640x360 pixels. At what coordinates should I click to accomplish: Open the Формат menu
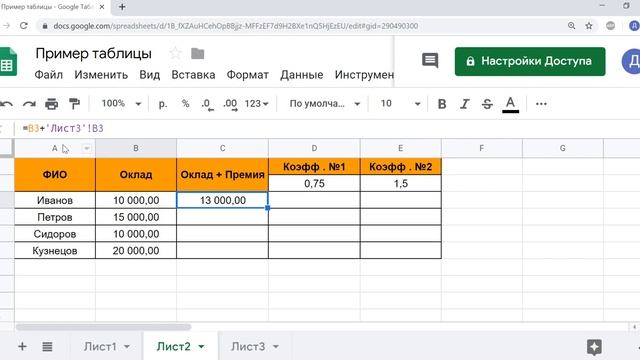[247, 75]
